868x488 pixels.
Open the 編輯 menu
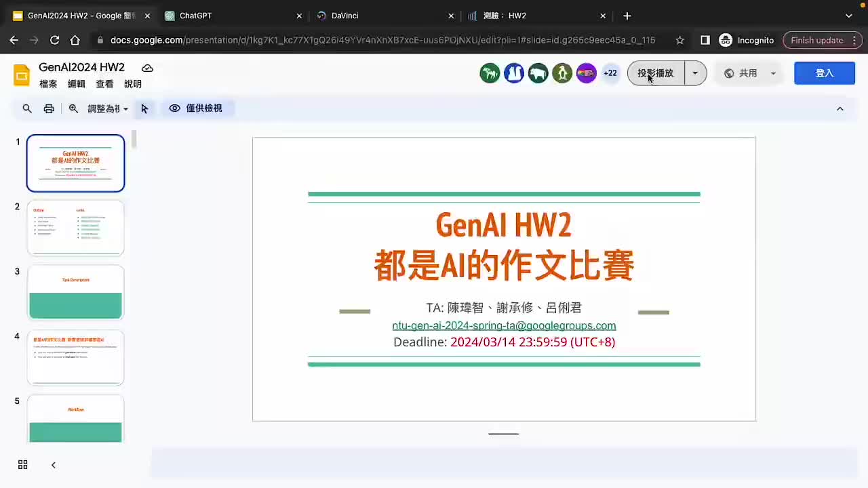[x=77, y=84]
